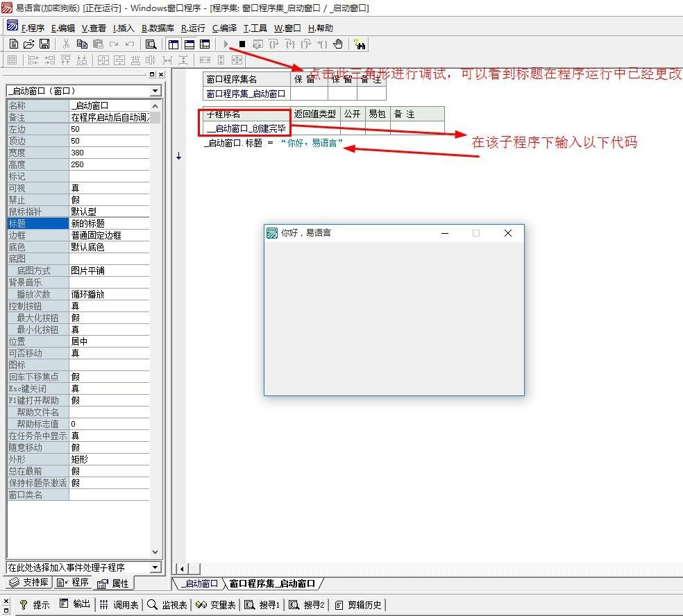Toggle the left work pane layout icon

[x=174, y=44]
